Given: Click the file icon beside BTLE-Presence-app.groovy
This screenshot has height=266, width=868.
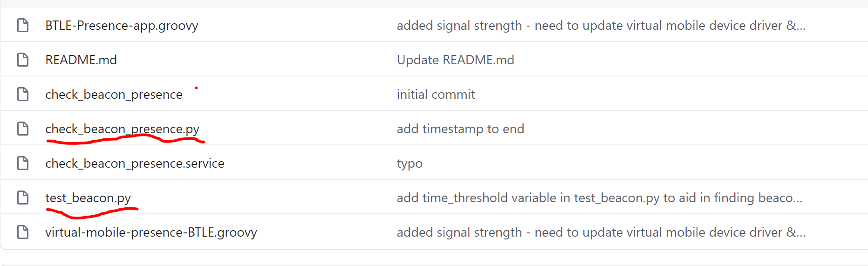Looking at the screenshot, I should pyautogui.click(x=23, y=25).
